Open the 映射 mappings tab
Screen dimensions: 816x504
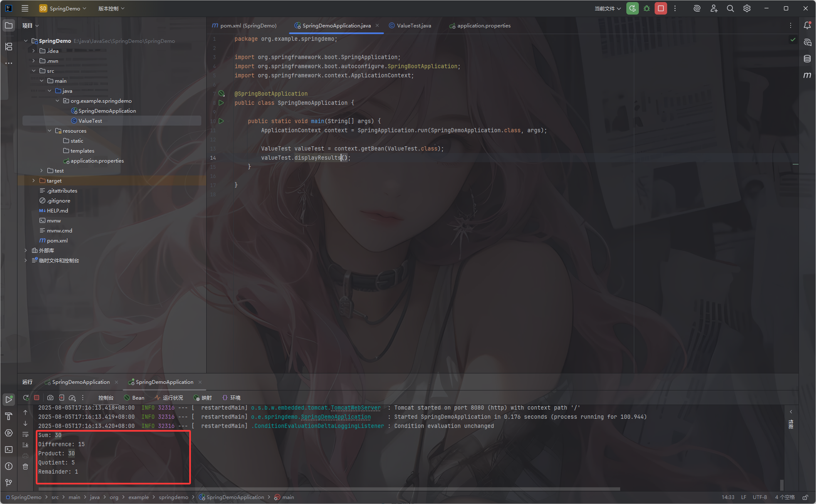203,398
